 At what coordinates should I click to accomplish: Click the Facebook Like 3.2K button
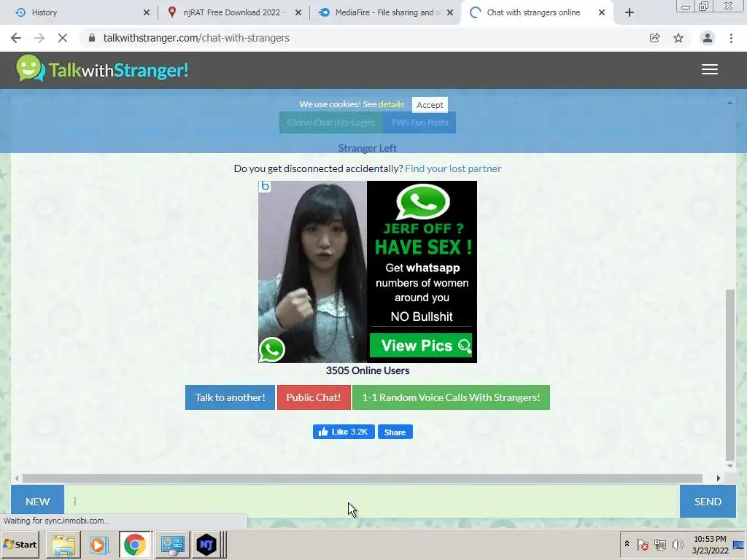pyautogui.click(x=344, y=432)
